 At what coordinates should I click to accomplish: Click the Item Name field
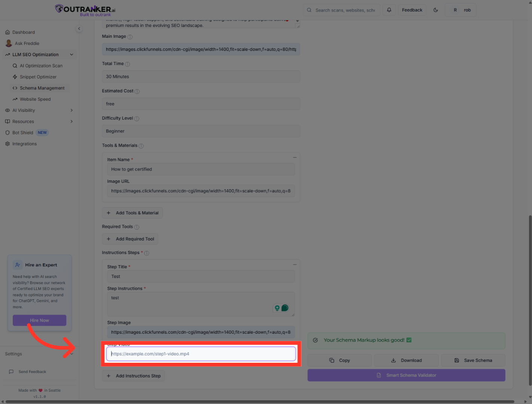pyautogui.click(x=201, y=169)
